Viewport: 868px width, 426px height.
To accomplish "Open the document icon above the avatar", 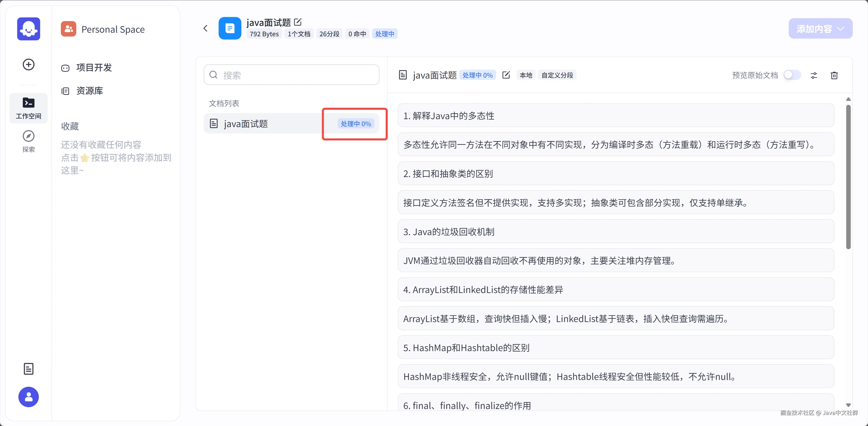I will tap(29, 369).
